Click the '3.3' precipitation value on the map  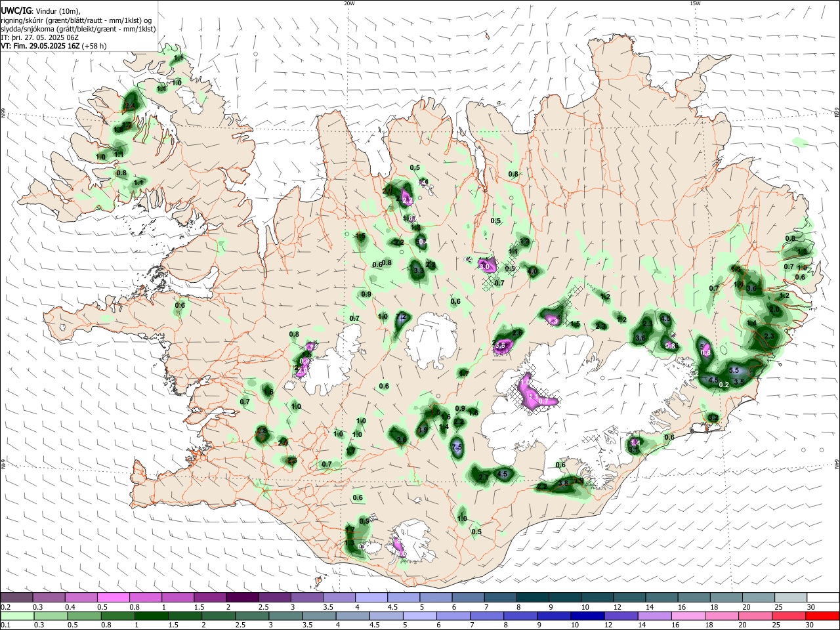(419, 270)
